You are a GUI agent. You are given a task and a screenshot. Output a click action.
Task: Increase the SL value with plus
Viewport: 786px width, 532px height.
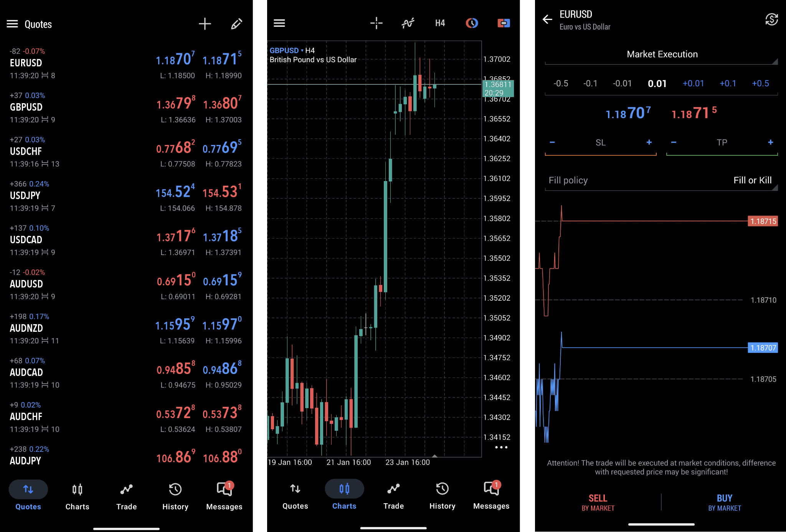[x=649, y=142]
